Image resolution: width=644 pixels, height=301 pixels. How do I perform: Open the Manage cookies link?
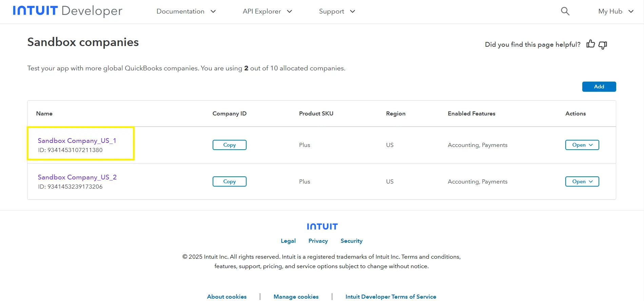[x=296, y=297]
